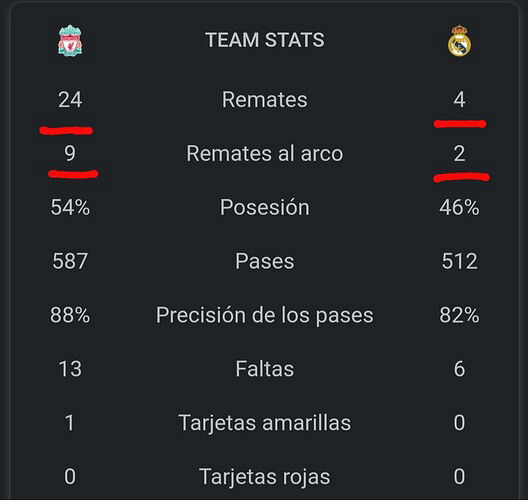Select Real Madrid's 2 shots on target
528x500 pixels.
459,154
